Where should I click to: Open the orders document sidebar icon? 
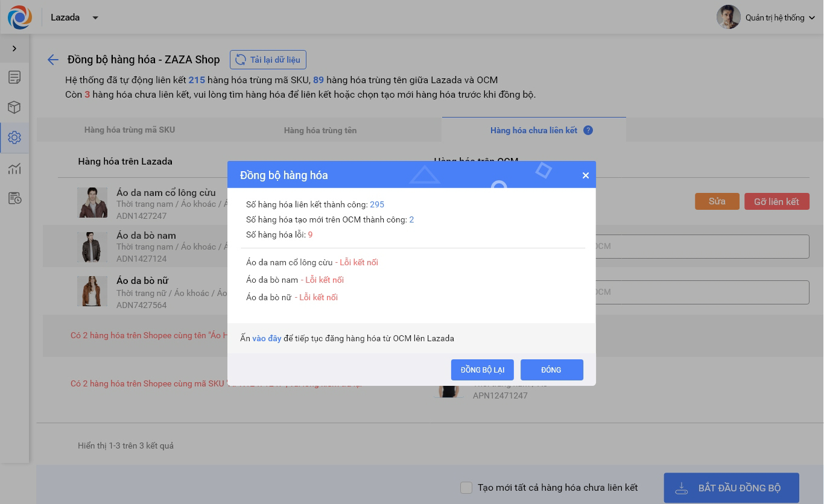click(x=14, y=77)
